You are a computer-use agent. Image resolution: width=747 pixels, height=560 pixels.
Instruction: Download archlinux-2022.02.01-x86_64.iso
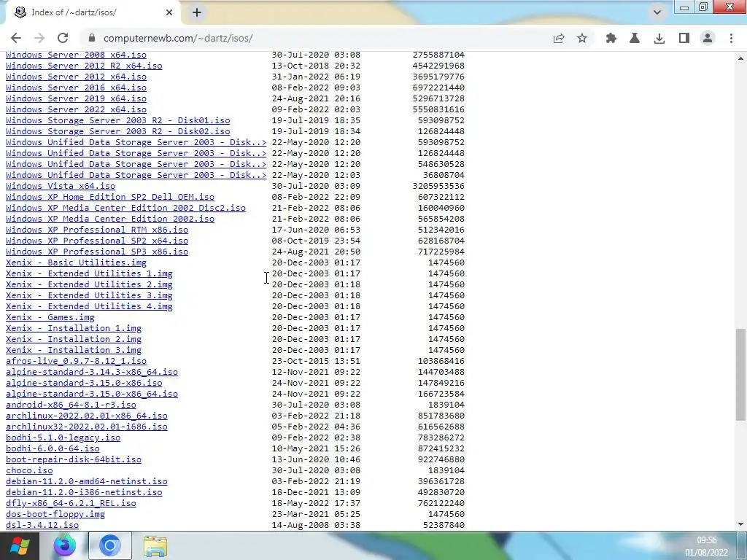(x=87, y=416)
